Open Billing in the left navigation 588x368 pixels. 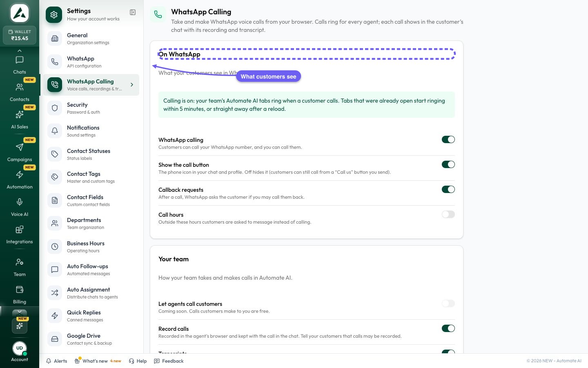19,294
